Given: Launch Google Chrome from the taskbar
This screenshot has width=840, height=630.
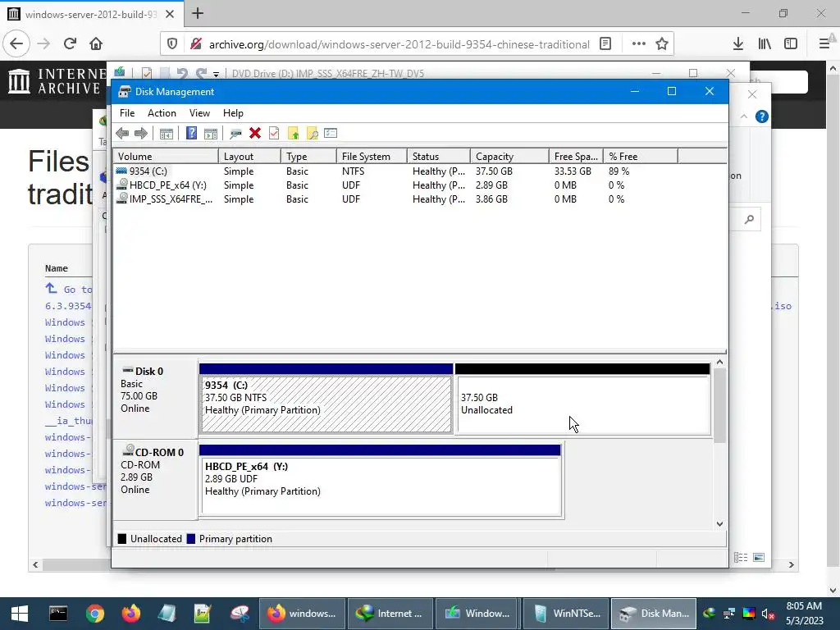Looking at the screenshot, I should click(x=95, y=614).
